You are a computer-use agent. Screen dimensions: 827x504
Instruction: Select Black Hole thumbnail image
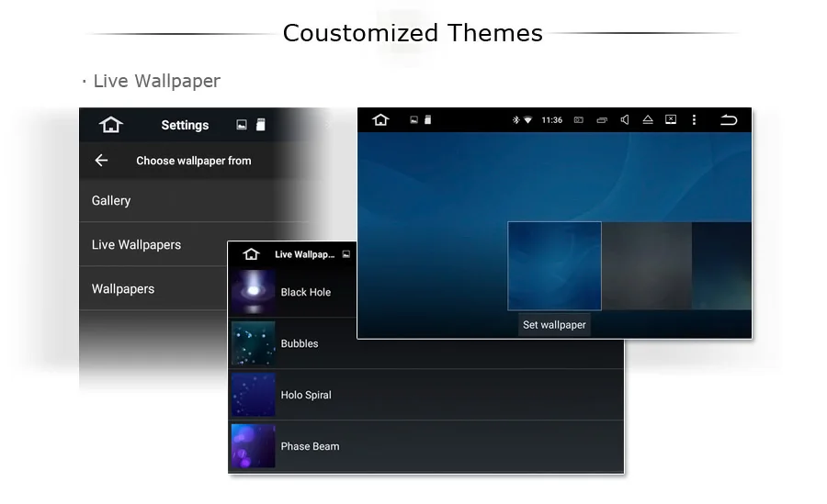(x=254, y=292)
